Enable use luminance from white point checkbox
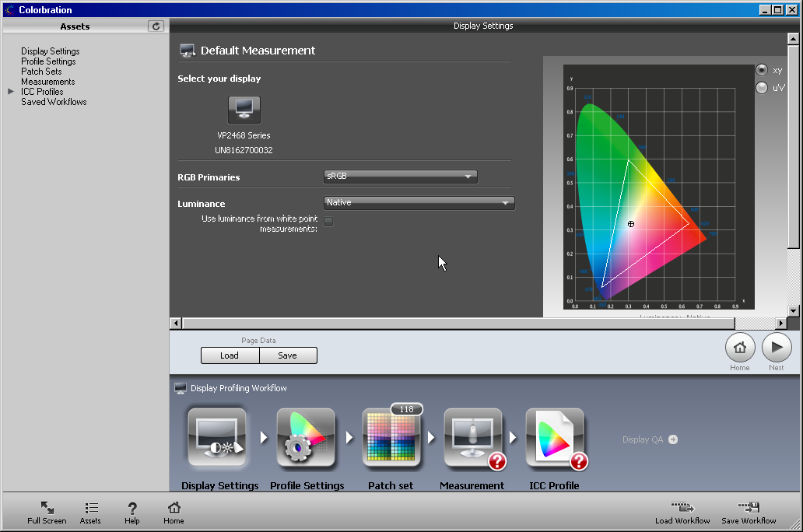Viewport: 803px width, 532px height. click(x=328, y=222)
